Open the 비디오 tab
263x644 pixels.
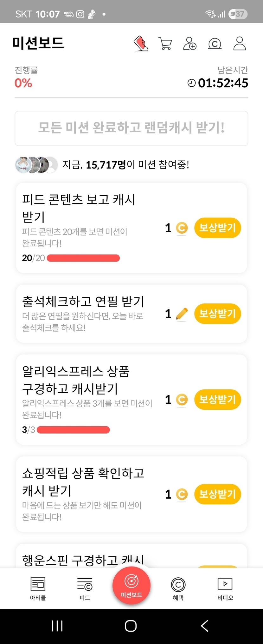(225, 588)
